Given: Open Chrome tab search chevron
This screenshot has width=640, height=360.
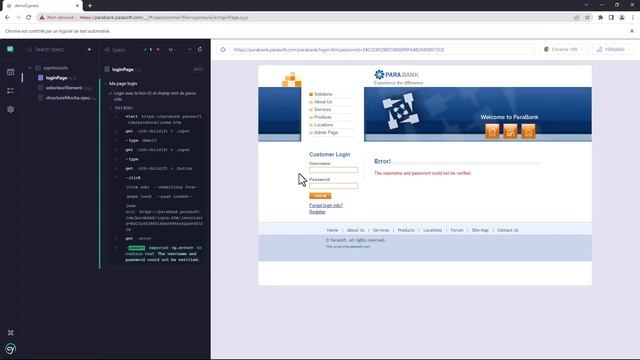Looking at the screenshot, I should click(x=586, y=5).
